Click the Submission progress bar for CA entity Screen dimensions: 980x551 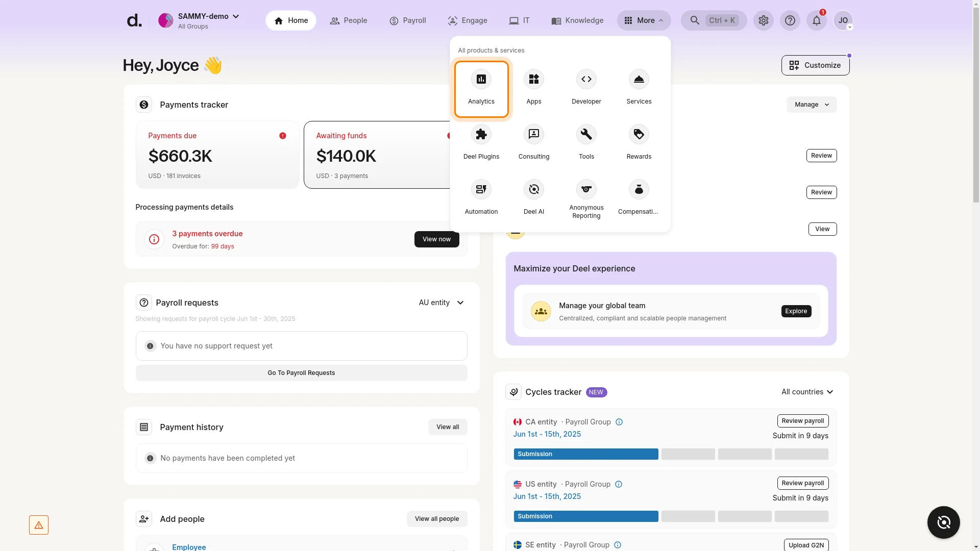pos(585,454)
